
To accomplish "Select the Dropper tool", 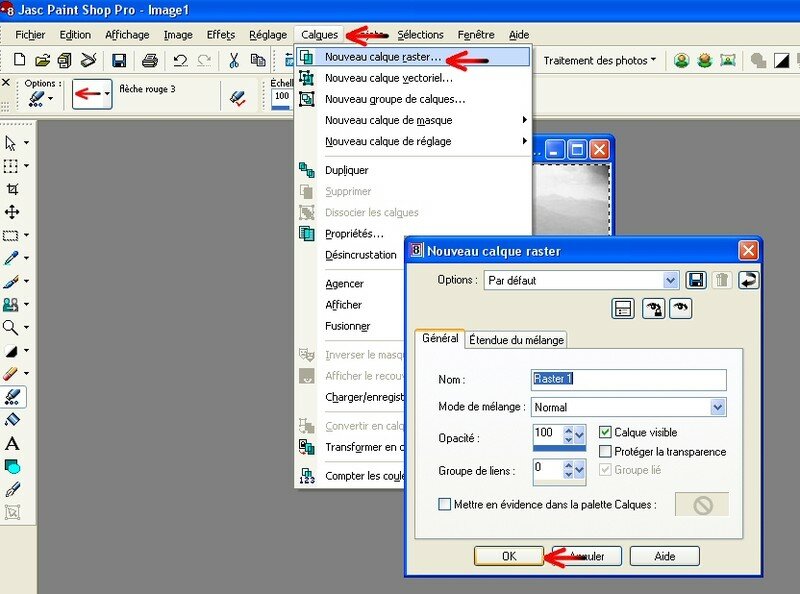I will pyautogui.click(x=11, y=258).
